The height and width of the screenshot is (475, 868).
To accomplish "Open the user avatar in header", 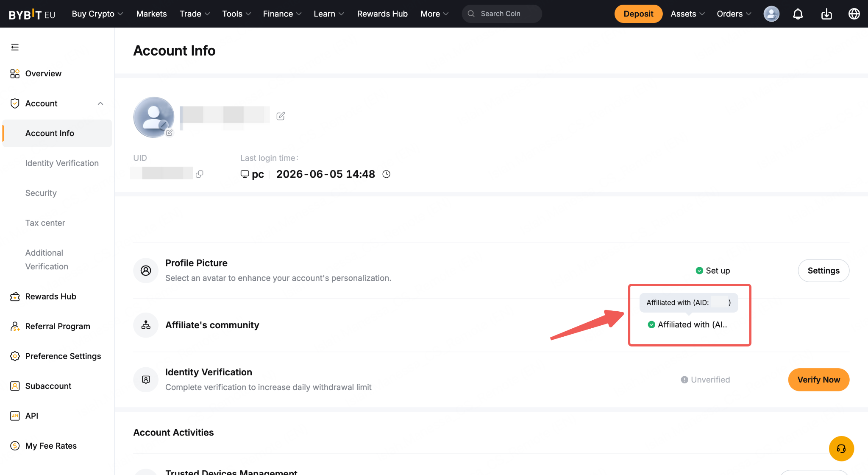I will [771, 14].
